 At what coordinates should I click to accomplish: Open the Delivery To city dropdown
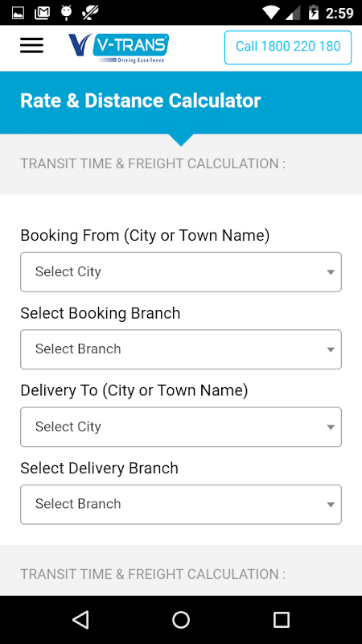181,427
